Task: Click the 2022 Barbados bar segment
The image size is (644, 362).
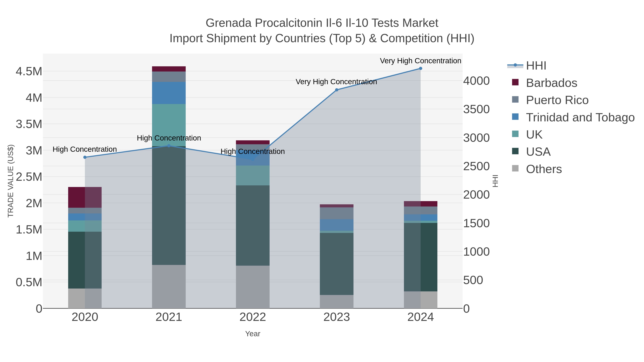Action: point(252,142)
